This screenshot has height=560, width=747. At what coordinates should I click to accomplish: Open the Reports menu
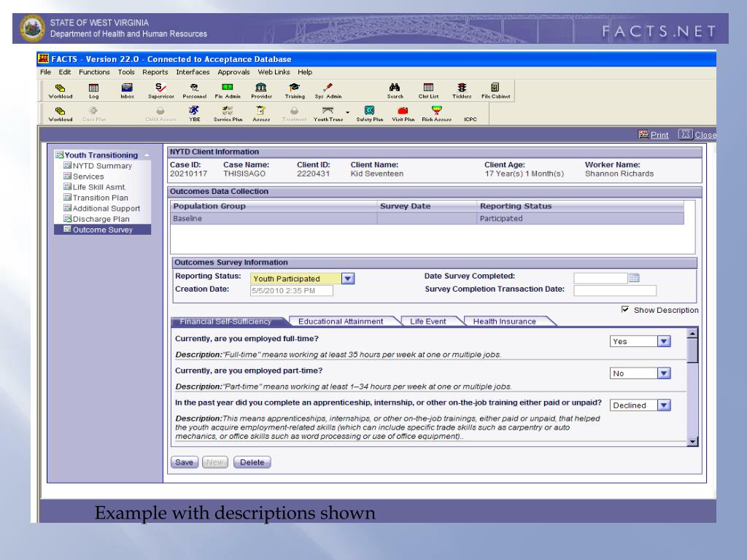tap(155, 72)
